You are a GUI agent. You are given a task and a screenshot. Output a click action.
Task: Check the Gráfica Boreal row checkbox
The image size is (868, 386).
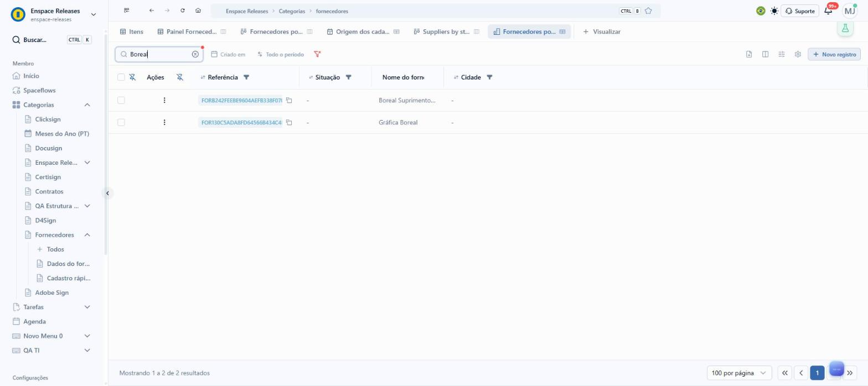click(x=121, y=122)
